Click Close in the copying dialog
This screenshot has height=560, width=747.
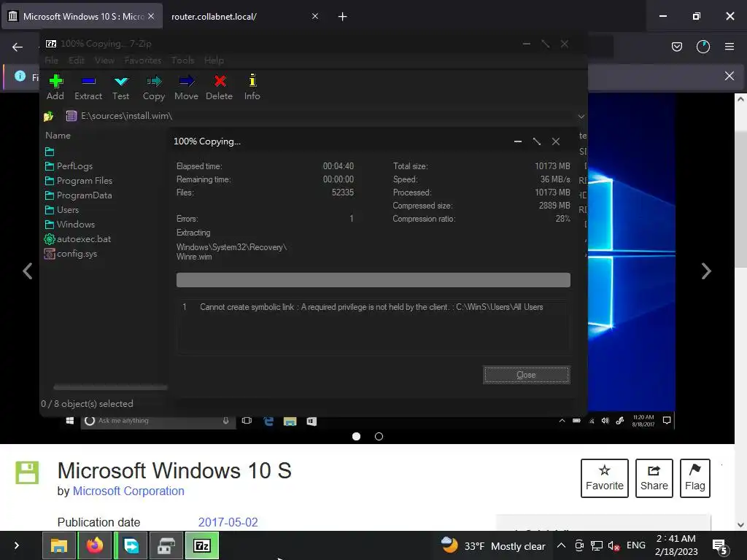coord(527,375)
